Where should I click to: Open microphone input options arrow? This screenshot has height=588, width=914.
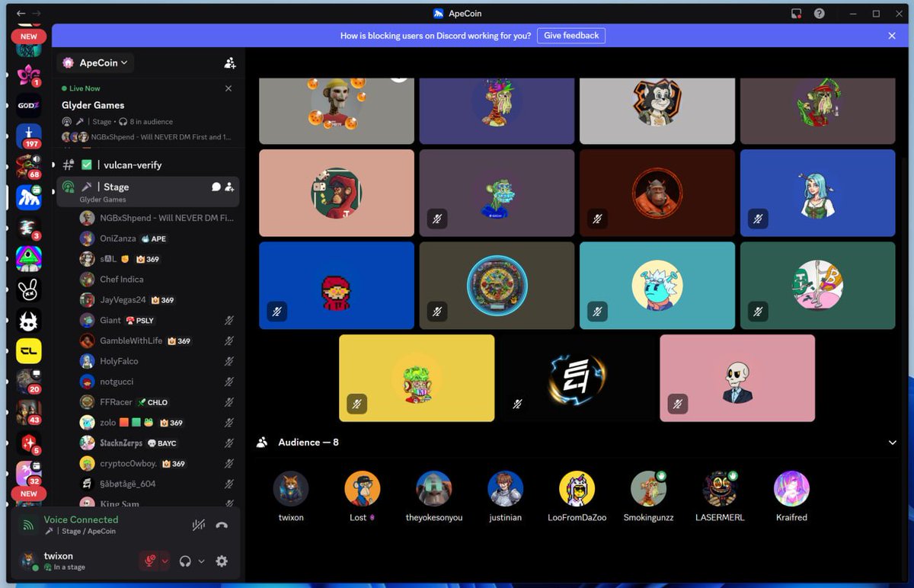tap(165, 561)
